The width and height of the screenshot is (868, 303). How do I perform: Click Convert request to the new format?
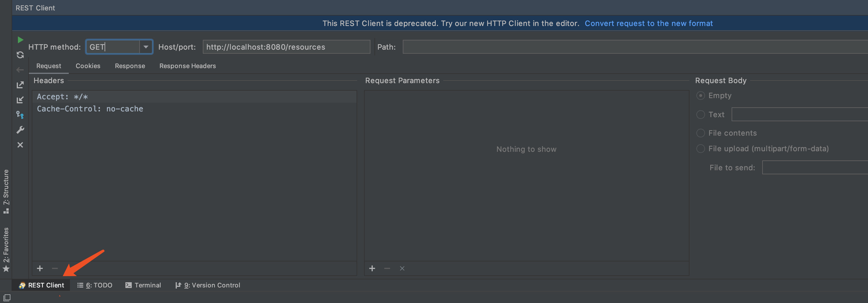(x=649, y=23)
